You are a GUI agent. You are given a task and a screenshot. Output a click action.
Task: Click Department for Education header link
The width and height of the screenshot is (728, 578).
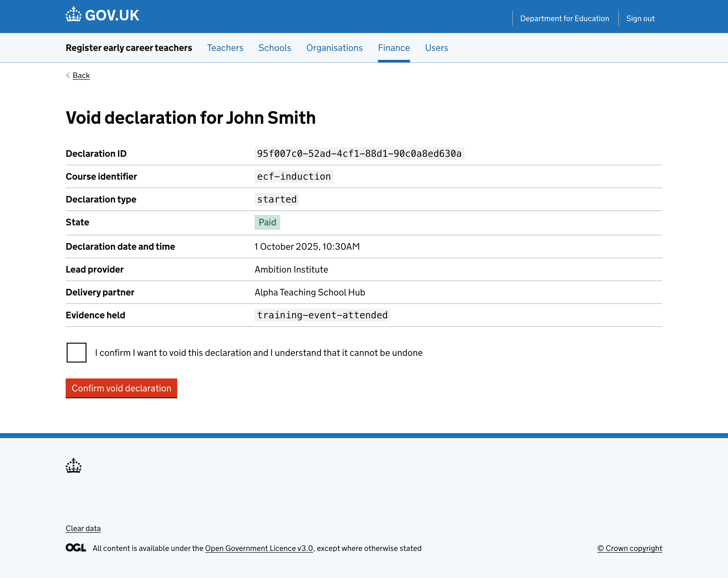(x=565, y=19)
